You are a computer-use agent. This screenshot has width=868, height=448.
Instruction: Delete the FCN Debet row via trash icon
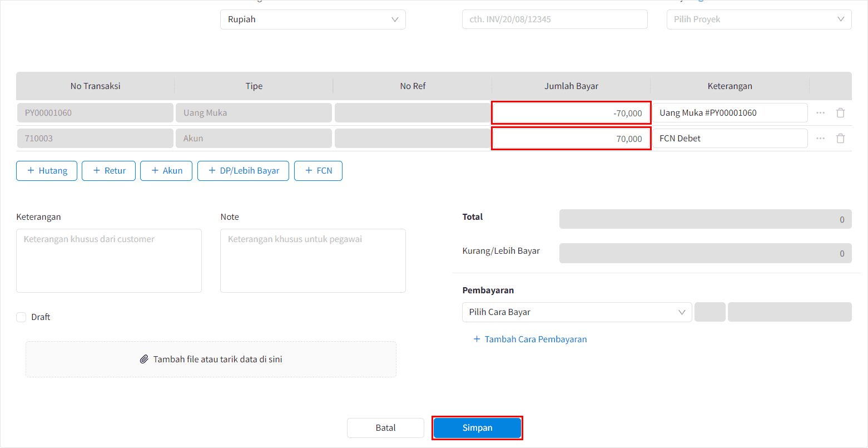[840, 138]
